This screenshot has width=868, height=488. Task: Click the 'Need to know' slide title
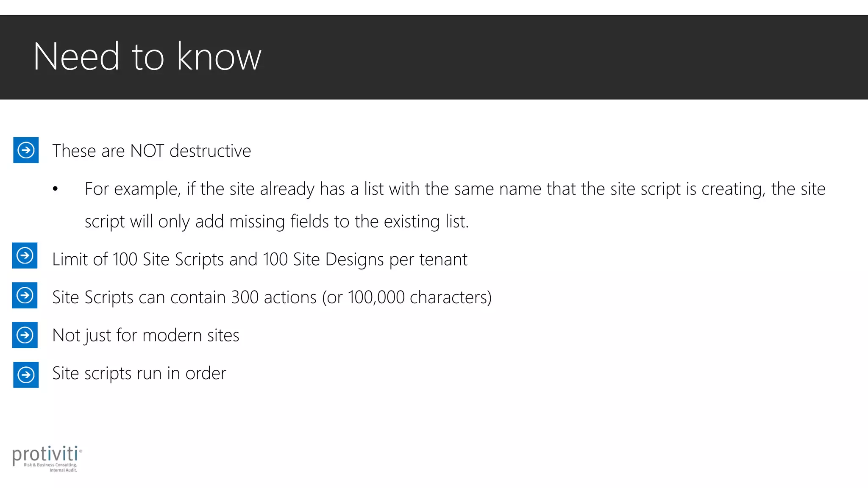click(x=147, y=56)
